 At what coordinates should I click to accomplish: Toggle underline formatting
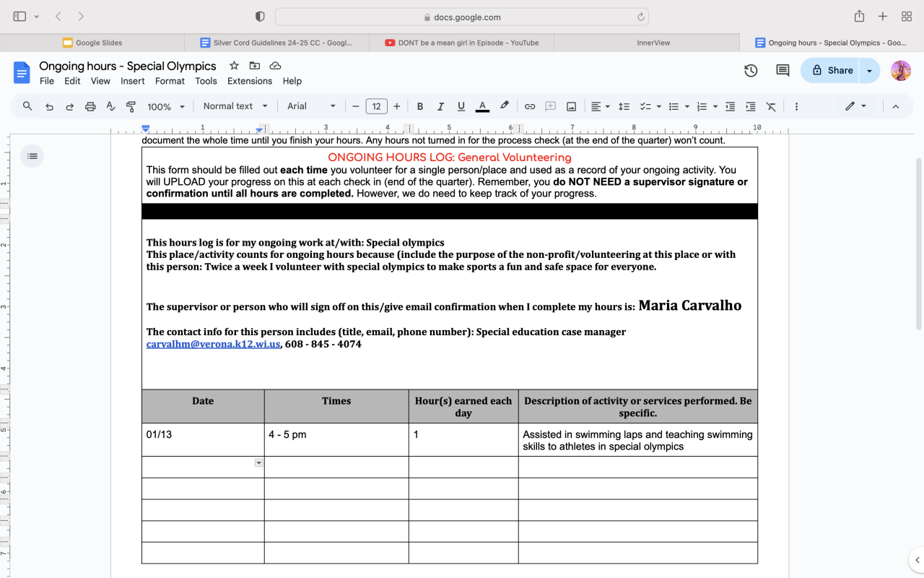click(x=461, y=106)
